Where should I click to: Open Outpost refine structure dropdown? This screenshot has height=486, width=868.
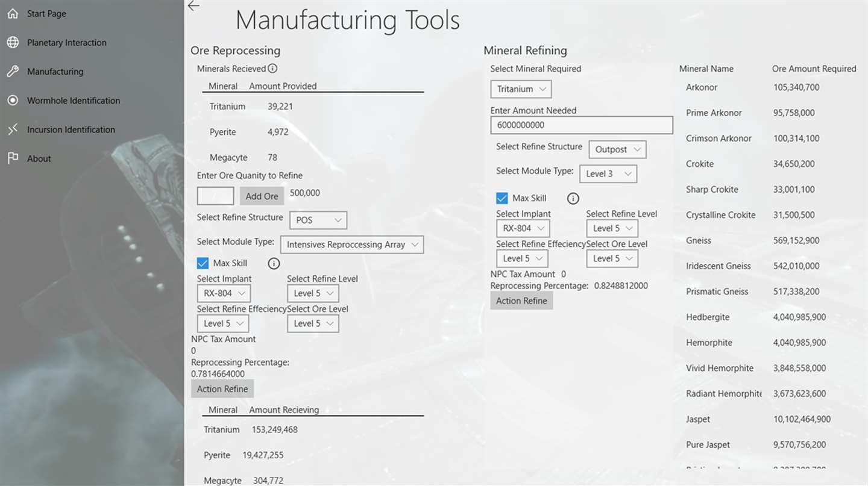pos(617,149)
